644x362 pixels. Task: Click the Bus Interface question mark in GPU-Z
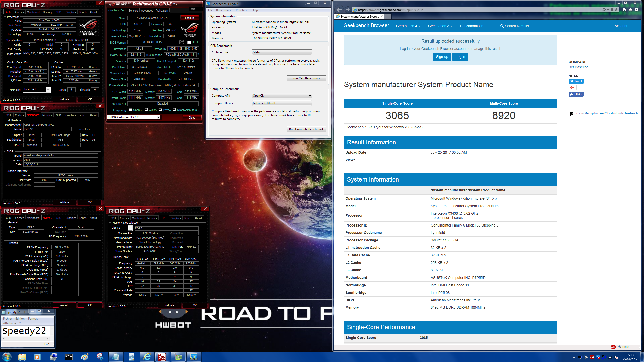pos(198,55)
